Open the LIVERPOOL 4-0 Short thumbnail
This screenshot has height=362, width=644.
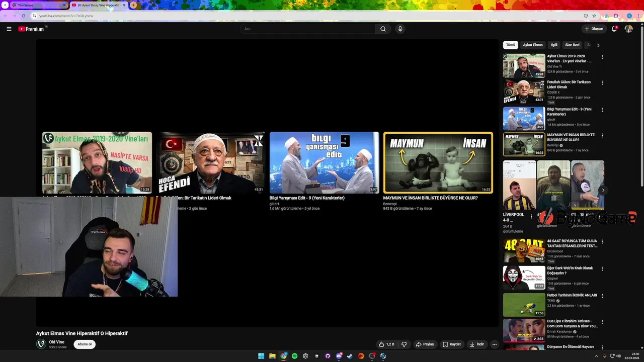click(519, 185)
